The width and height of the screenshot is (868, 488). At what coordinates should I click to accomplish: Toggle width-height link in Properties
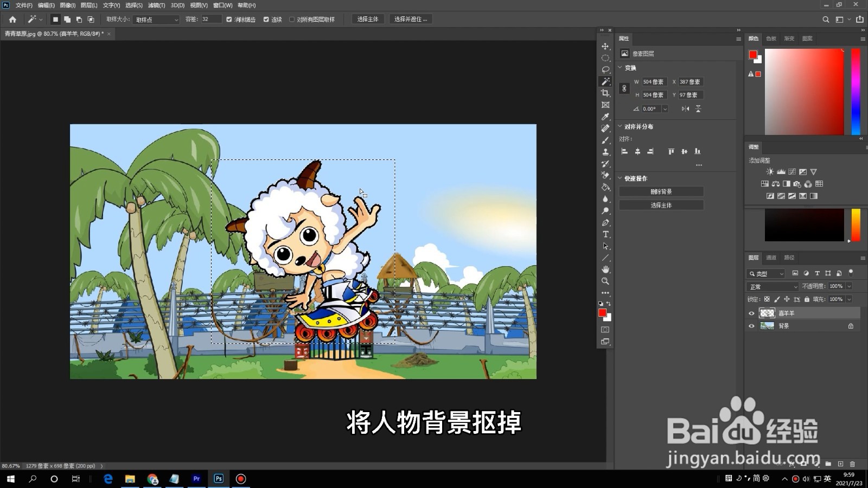[624, 88]
